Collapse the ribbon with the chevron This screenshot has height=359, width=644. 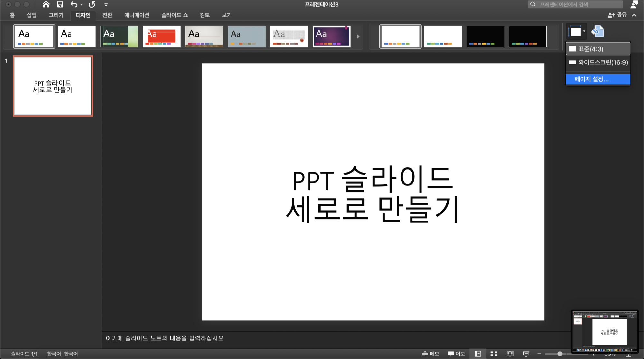pos(634,15)
